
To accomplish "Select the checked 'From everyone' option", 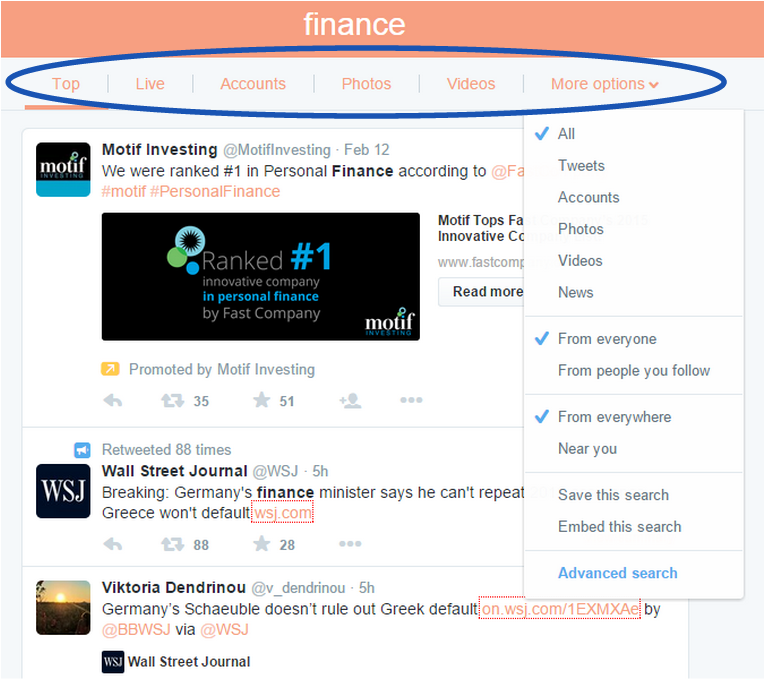I will pos(607,339).
